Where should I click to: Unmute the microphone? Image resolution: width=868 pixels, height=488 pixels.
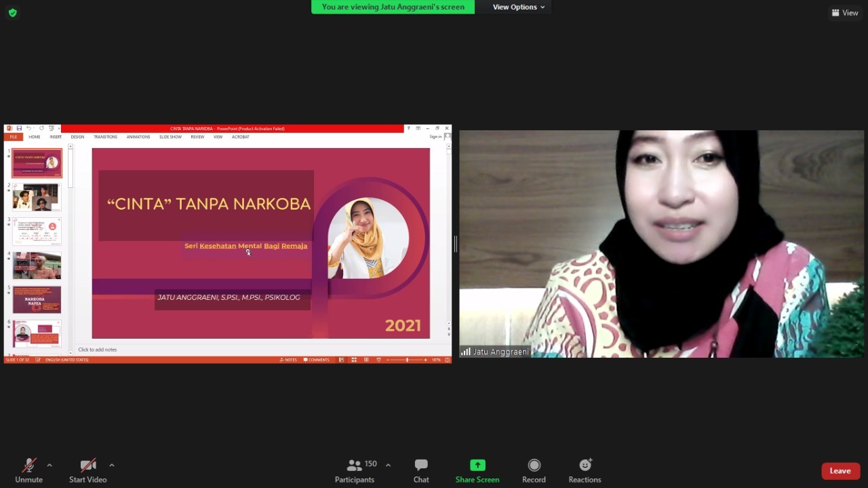[x=28, y=465]
